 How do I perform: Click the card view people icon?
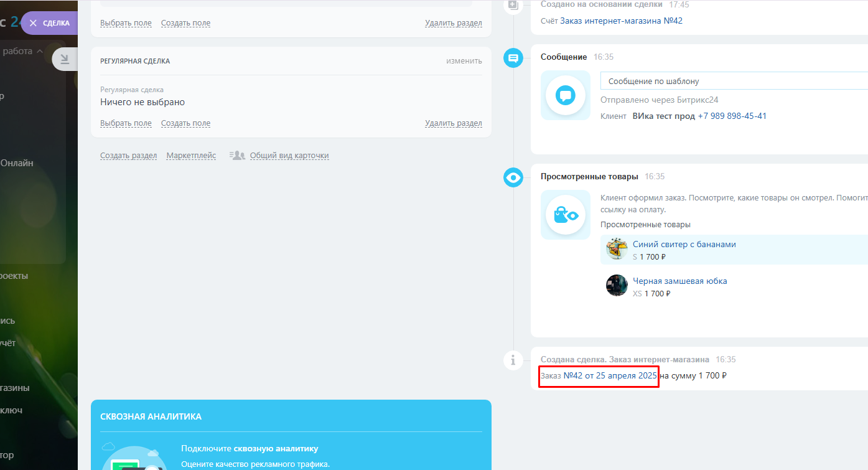237,156
